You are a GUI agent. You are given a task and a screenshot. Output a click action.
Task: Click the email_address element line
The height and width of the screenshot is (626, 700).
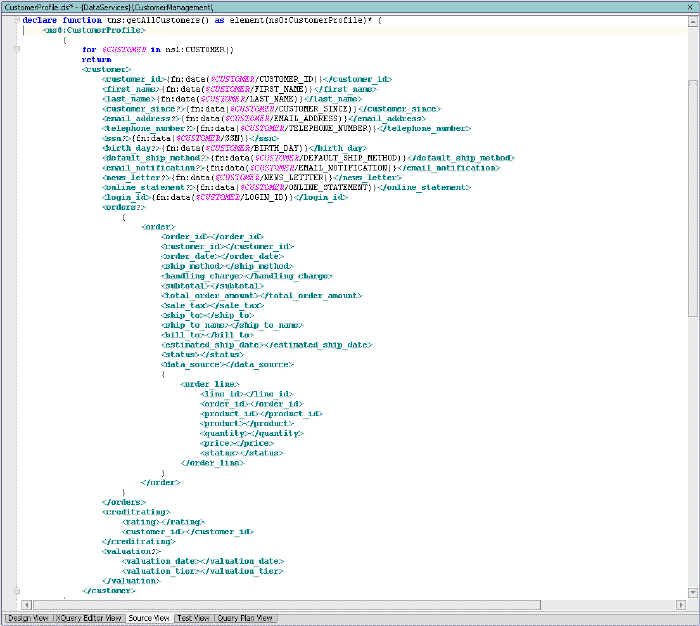264,118
